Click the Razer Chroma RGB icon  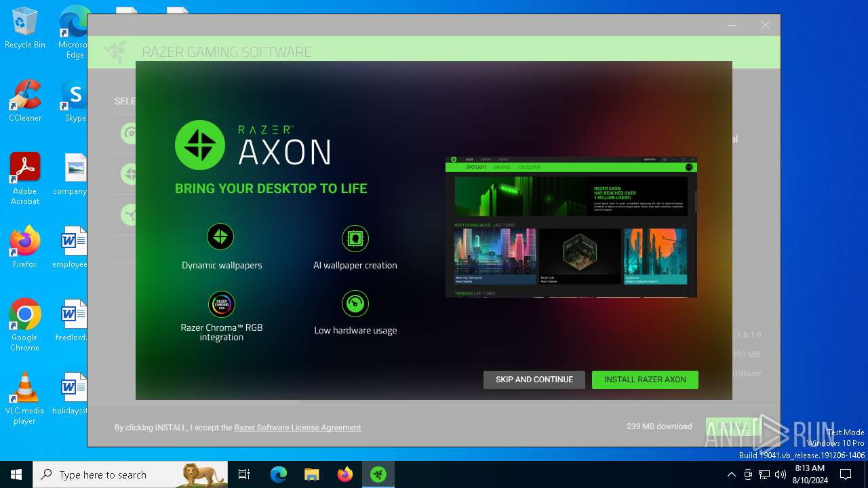point(222,304)
